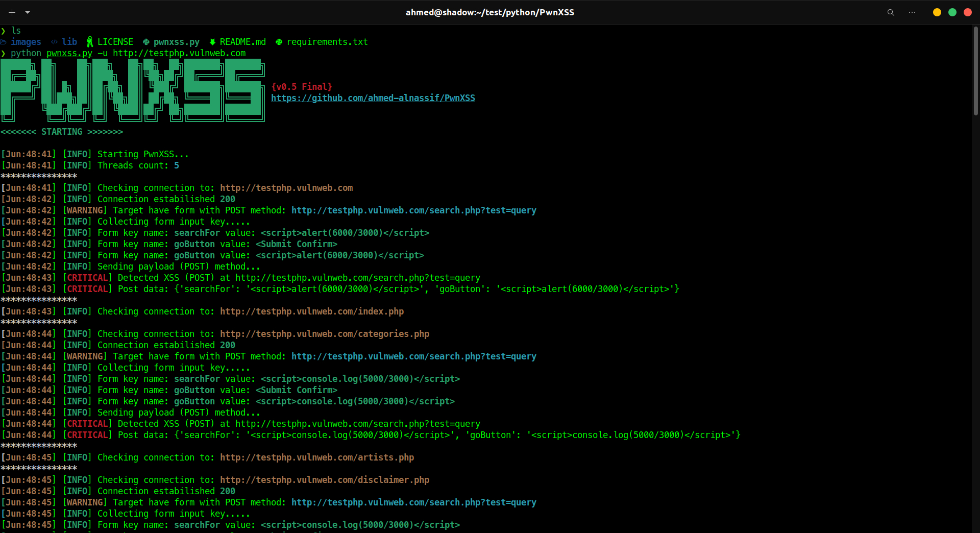This screenshot has height=533, width=980.
Task: Click Post data line with console.log(5000/3000)
Action: pos(371,435)
